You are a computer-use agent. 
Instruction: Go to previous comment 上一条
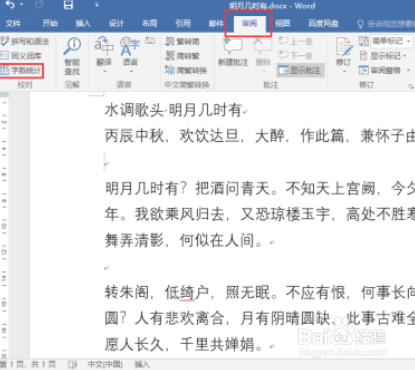tap(296, 41)
